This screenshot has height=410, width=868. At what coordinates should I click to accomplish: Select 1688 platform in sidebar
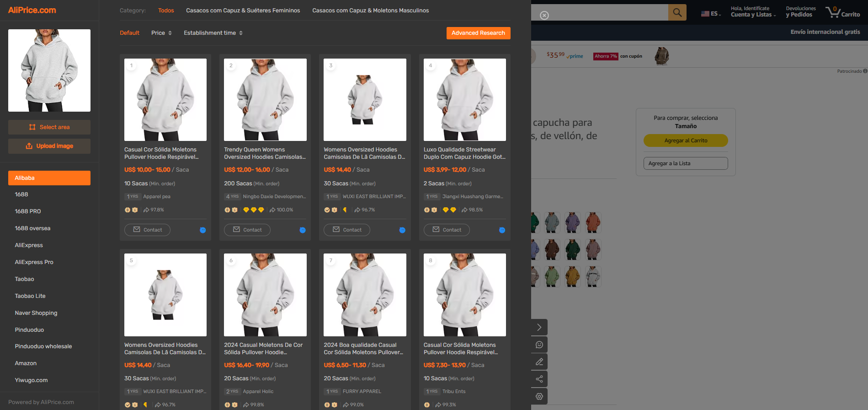pyautogui.click(x=49, y=194)
